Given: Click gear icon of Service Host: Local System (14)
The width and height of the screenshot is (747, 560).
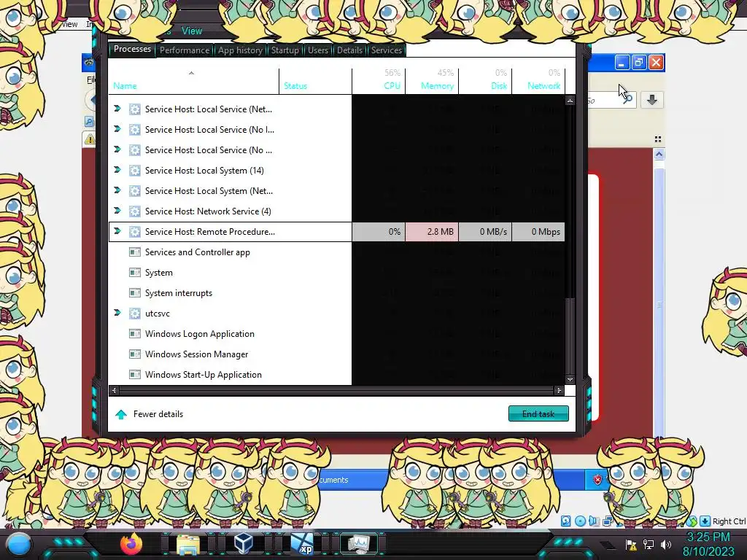Looking at the screenshot, I should (x=135, y=171).
